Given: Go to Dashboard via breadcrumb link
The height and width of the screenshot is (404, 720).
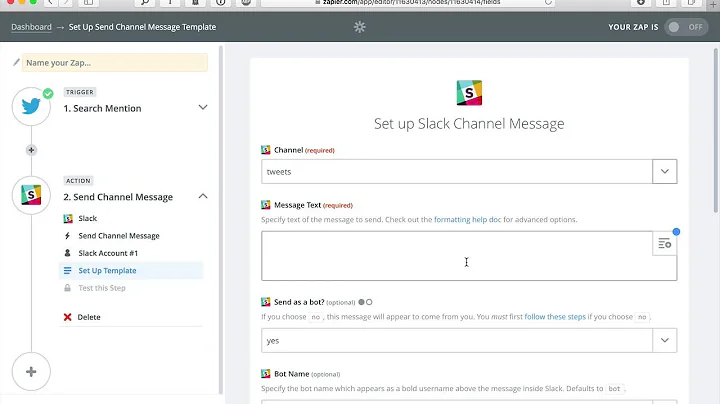Looking at the screenshot, I should pos(31,27).
